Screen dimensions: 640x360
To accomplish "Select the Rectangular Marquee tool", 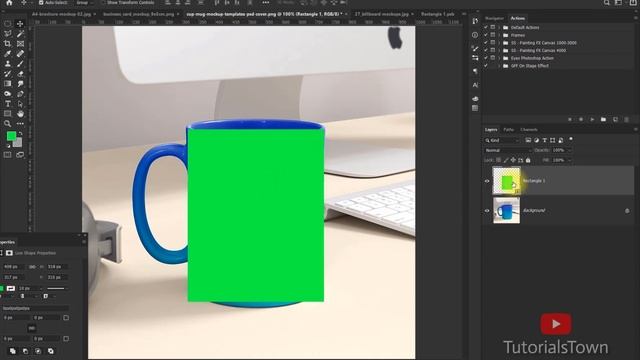I will pos(7,24).
